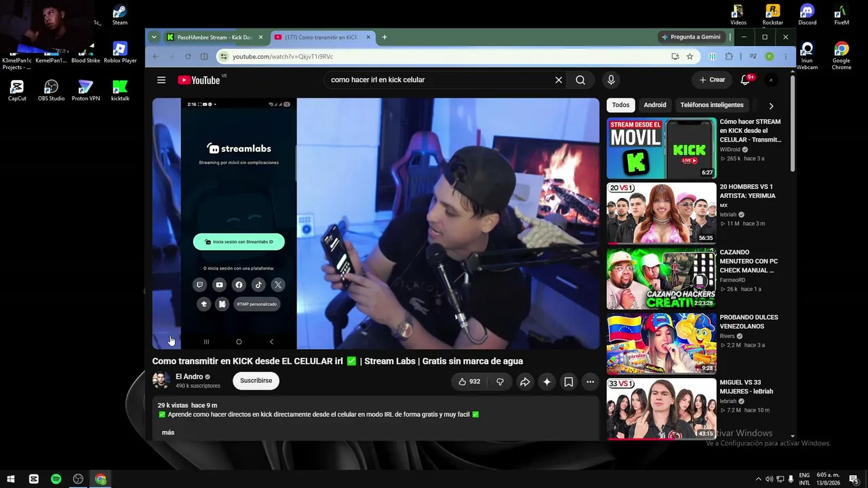Open "CAZANDO MENUTERO CON PC CHECK" video title
The width and height of the screenshot is (868, 488).
tap(749, 262)
